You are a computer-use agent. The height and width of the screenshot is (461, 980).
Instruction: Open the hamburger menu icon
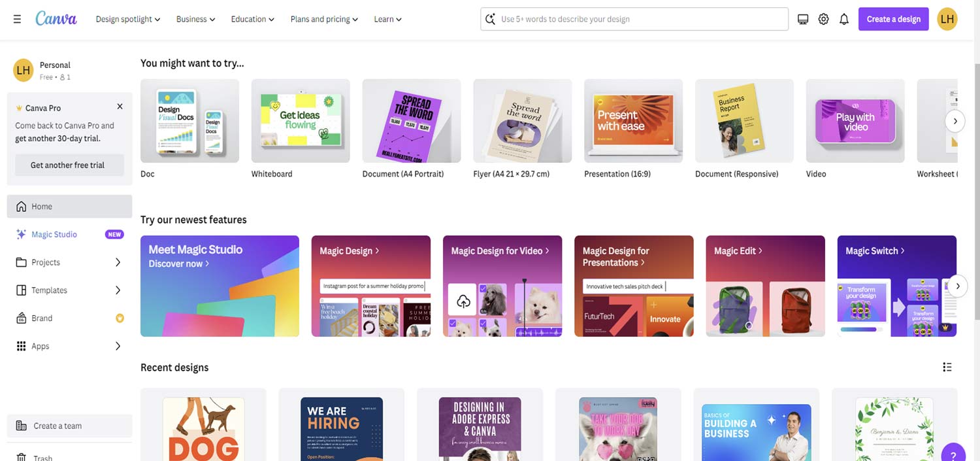(17, 19)
